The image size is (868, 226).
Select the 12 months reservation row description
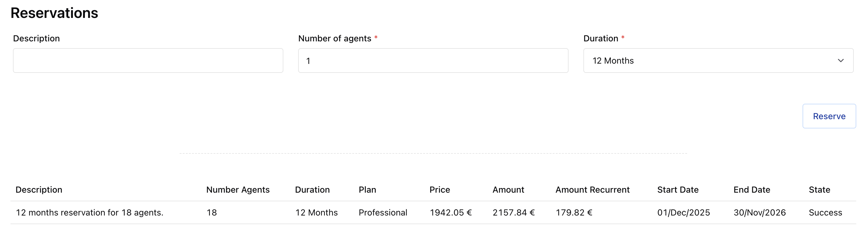[x=90, y=212]
